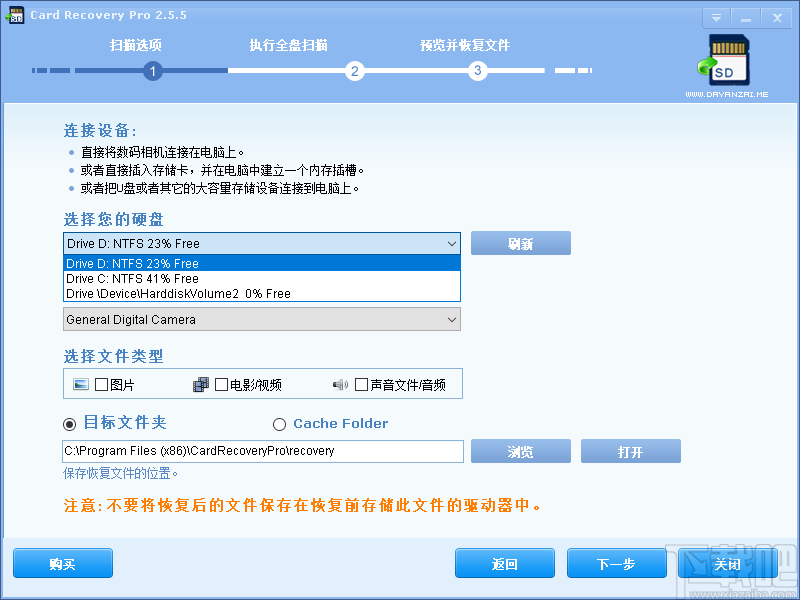Click the WWW.DAYANZAI.ME link text
Screen dimensions: 800x600
[x=727, y=94]
